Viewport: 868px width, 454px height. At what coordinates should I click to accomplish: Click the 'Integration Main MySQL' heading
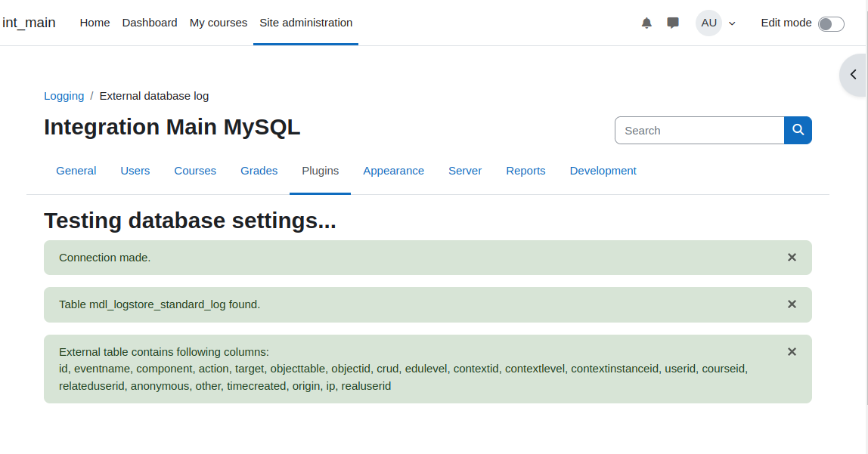tap(172, 127)
